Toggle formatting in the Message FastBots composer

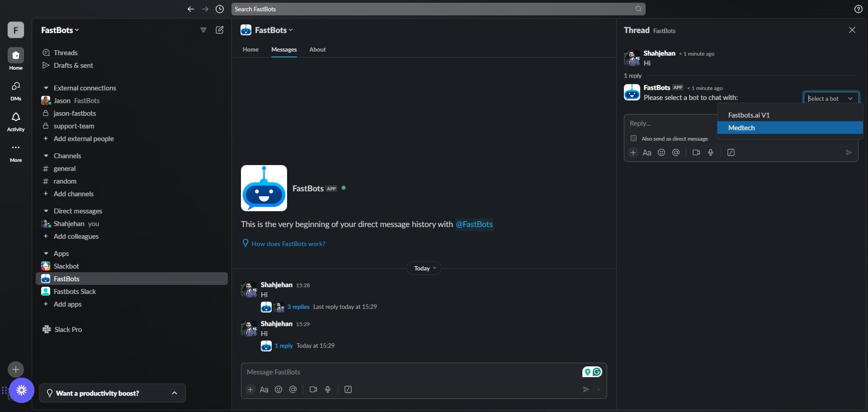[264, 389]
